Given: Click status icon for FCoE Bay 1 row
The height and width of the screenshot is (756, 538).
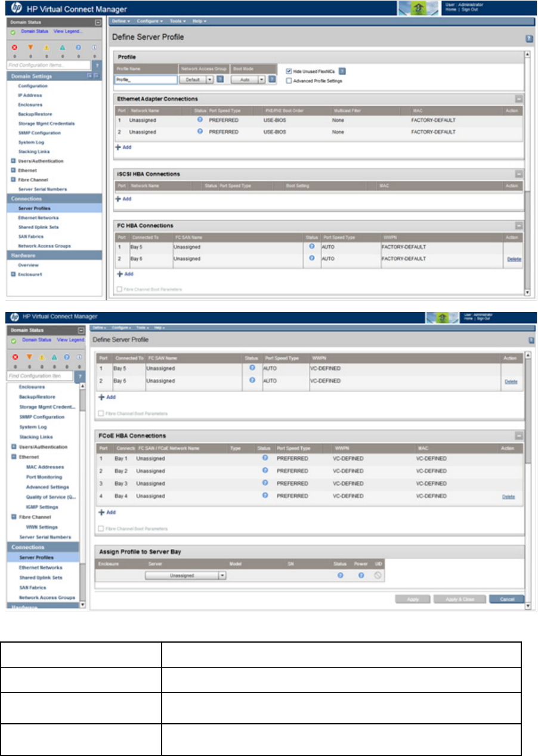Looking at the screenshot, I should point(265,458).
